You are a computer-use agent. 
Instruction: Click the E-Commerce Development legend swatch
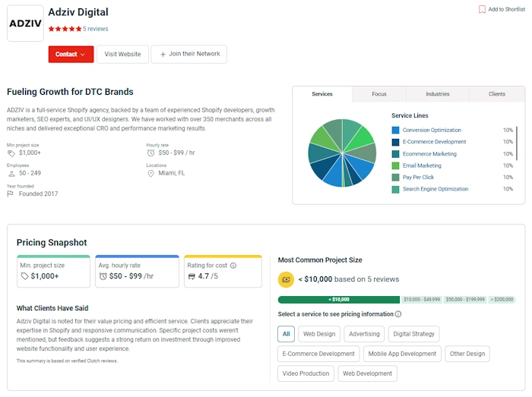[395, 142]
